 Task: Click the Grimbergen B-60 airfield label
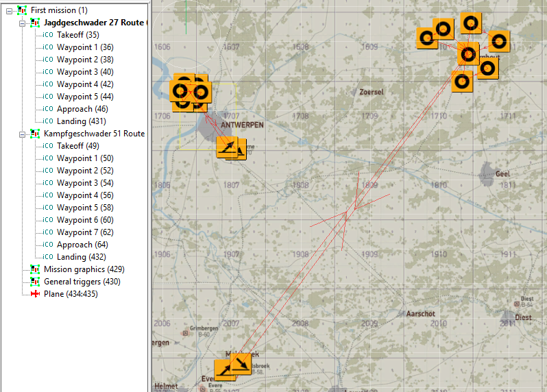coord(204,331)
